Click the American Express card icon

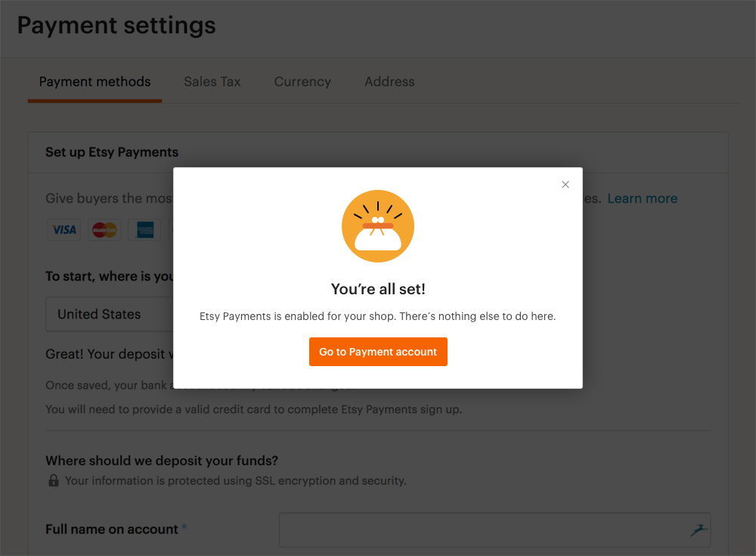point(144,230)
